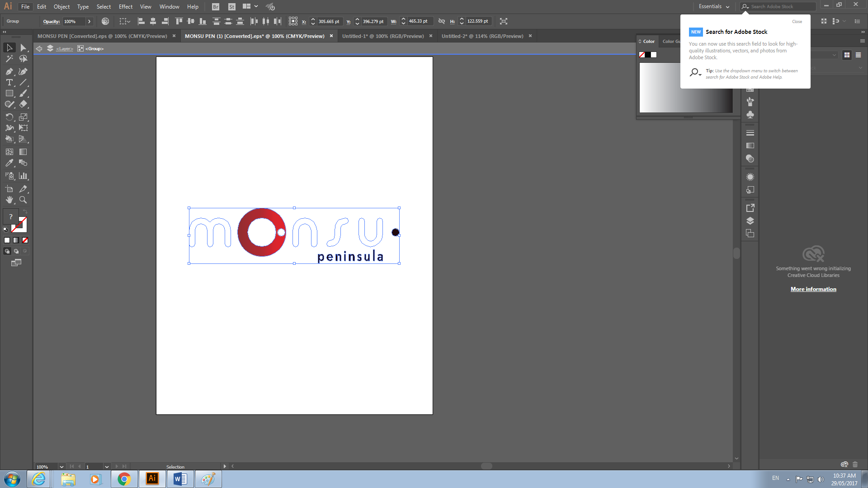The image size is (868, 488).
Task: Switch to Draw Behind mode
Action: pos(16,251)
